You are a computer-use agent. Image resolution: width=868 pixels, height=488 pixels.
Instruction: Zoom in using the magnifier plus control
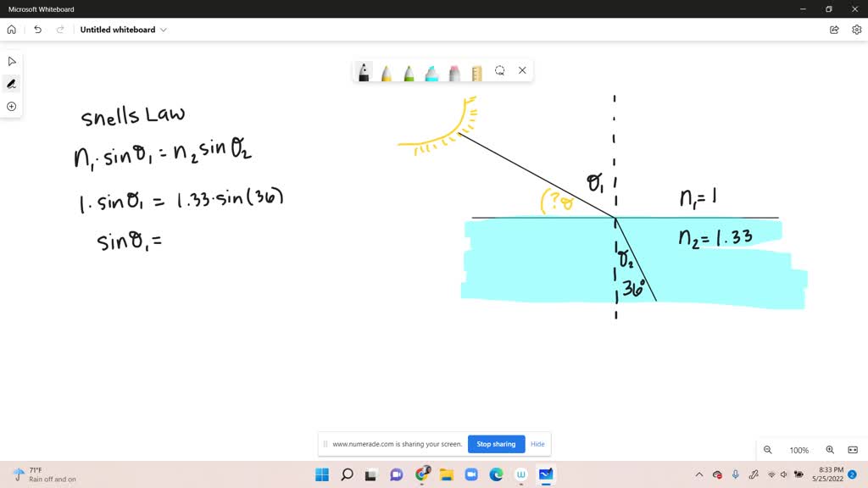[x=830, y=450]
